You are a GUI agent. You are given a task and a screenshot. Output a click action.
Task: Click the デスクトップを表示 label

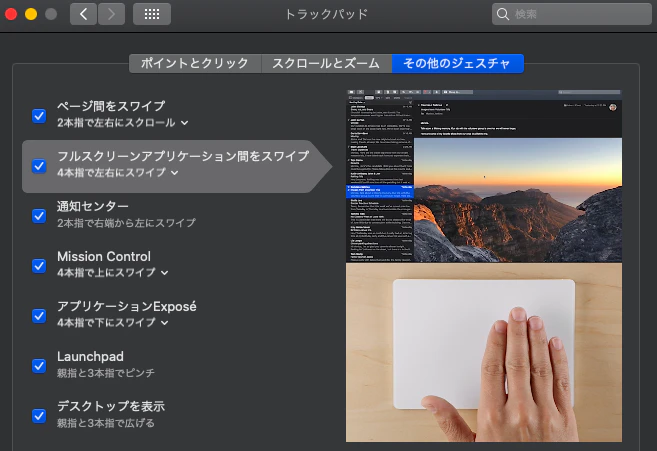111,406
